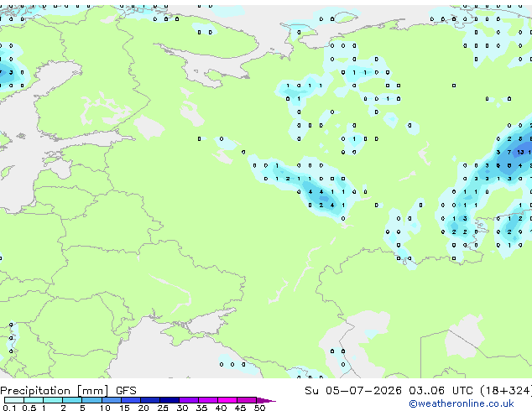532x411 pixels.
Task: Pick the bright magenta 40–45 mm swatch
Action: 227,400
